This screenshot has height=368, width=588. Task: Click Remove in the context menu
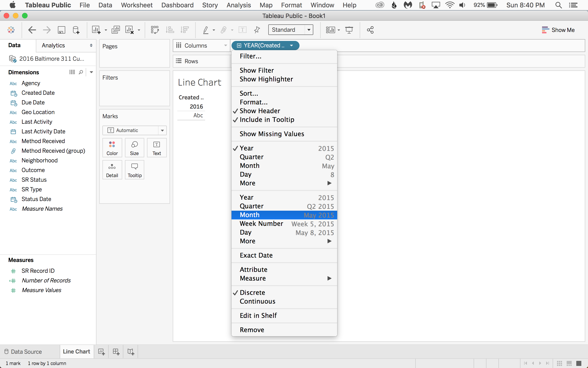284,330
